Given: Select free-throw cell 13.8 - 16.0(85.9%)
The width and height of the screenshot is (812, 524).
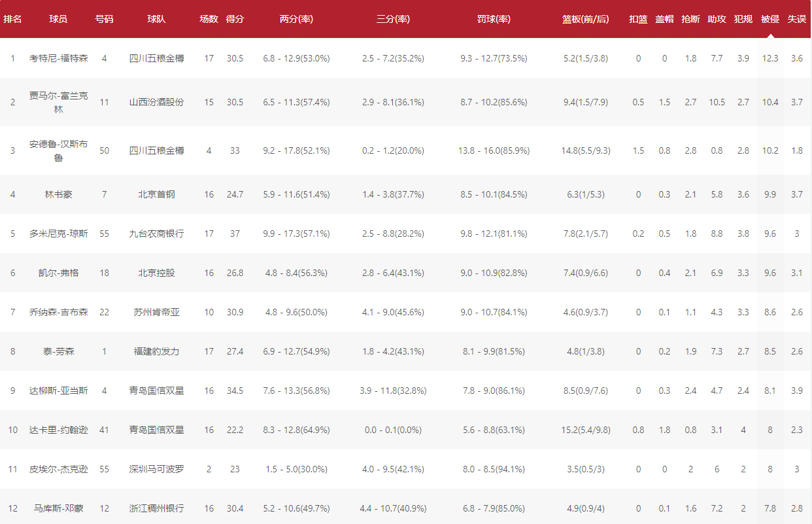Looking at the screenshot, I should click(x=494, y=150).
